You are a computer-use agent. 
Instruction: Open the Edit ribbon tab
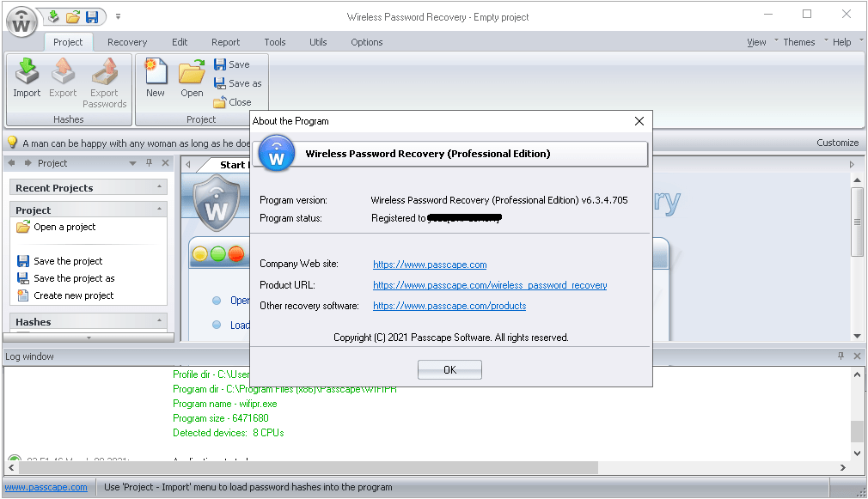pyautogui.click(x=180, y=42)
